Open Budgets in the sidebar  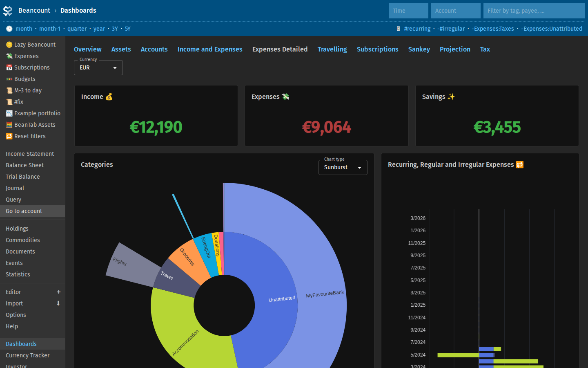point(33,79)
